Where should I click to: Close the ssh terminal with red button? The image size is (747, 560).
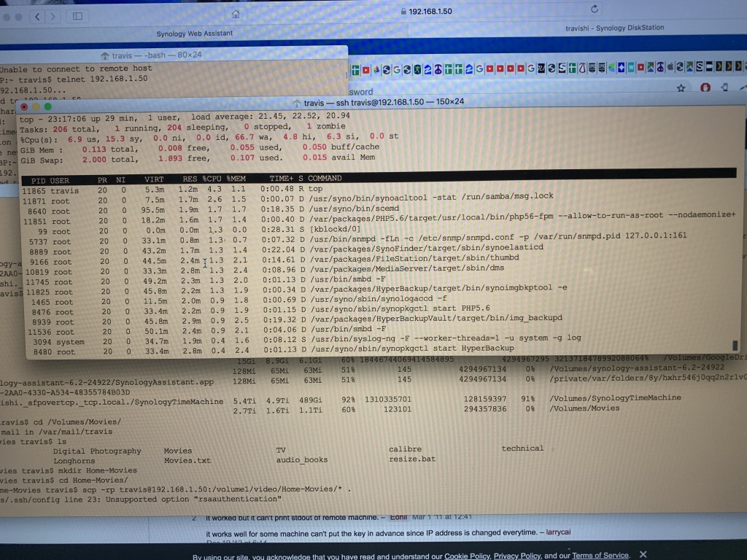click(24, 106)
